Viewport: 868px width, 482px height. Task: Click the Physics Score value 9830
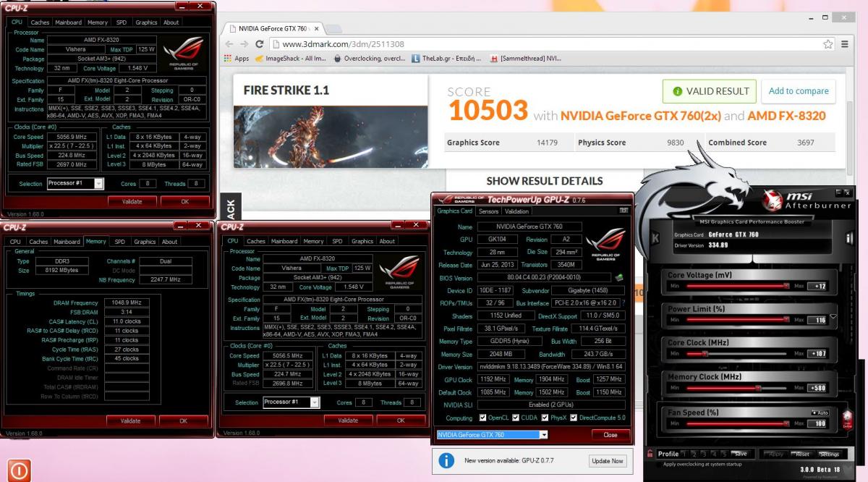tap(675, 143)
